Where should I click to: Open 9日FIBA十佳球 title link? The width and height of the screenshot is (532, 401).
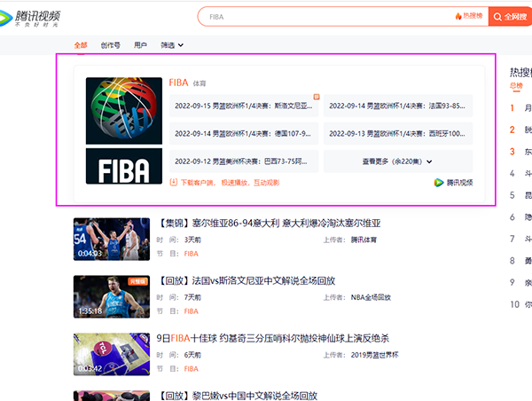point(273,338)
